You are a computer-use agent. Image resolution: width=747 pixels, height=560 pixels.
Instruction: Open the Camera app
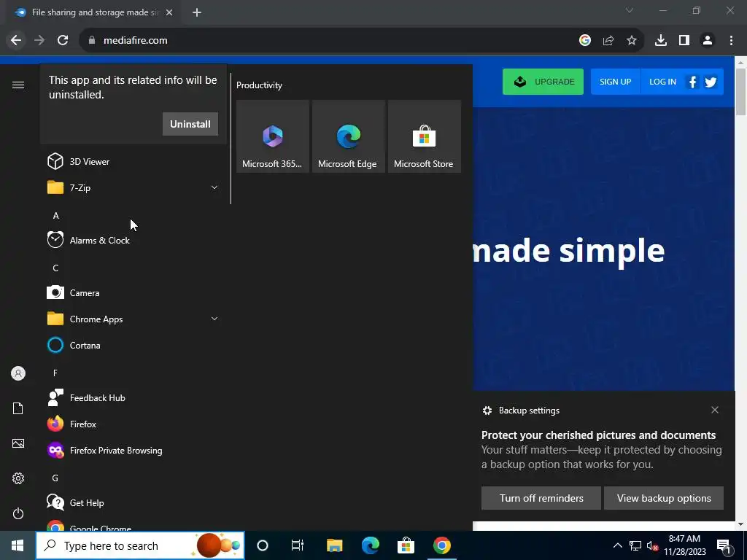coord(133,293)
